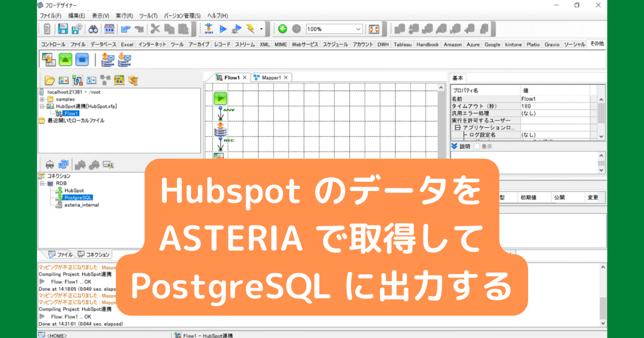Image resolution: width=644 pixels, height=338 pixels.
Task: Open search with the binoculars icon
Action: (93, 29)
